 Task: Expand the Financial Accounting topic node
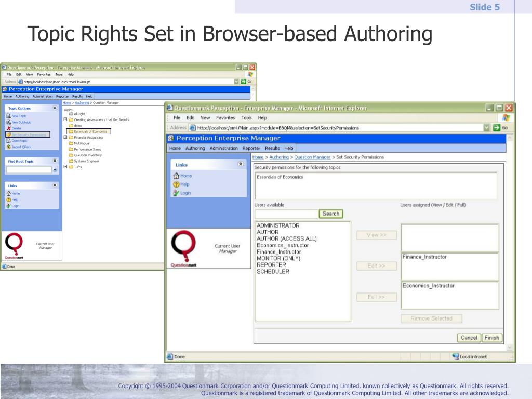tap(65, 137)
